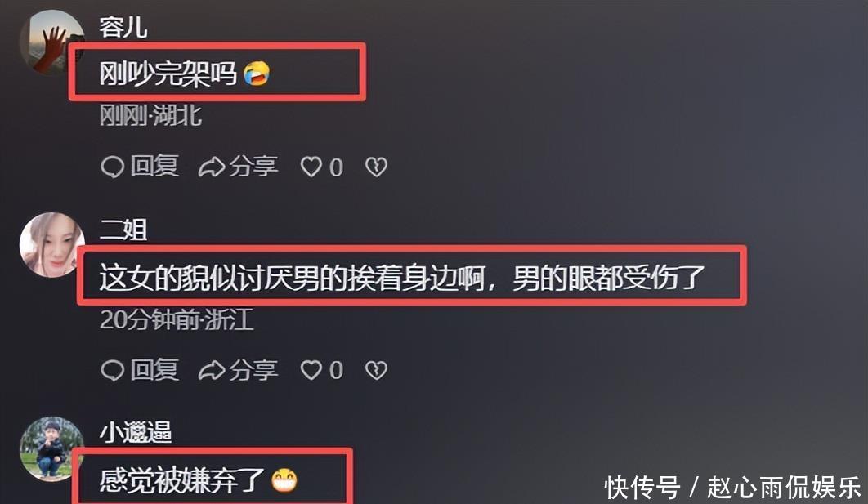Click the like count next to 容儿's heart
Screen dimensions: 868x504
(x=336, y=167)
